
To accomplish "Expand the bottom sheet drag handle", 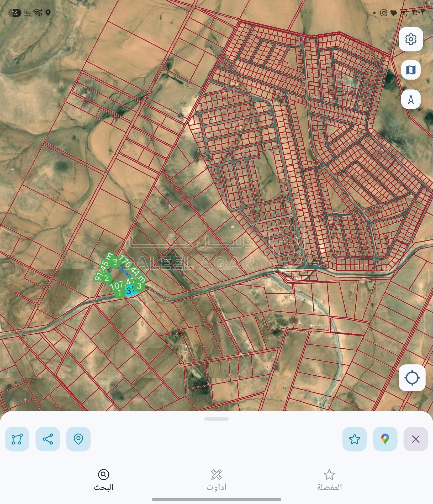I will pos(217,419).
